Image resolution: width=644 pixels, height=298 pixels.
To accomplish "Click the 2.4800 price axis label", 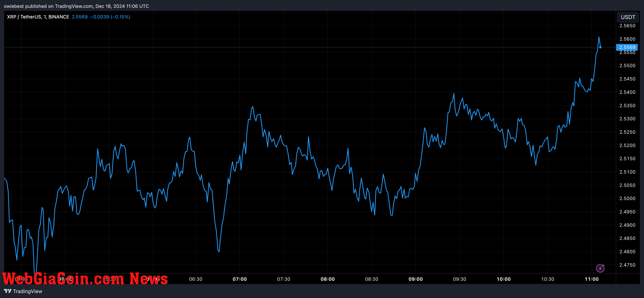I will coord(627,252).
